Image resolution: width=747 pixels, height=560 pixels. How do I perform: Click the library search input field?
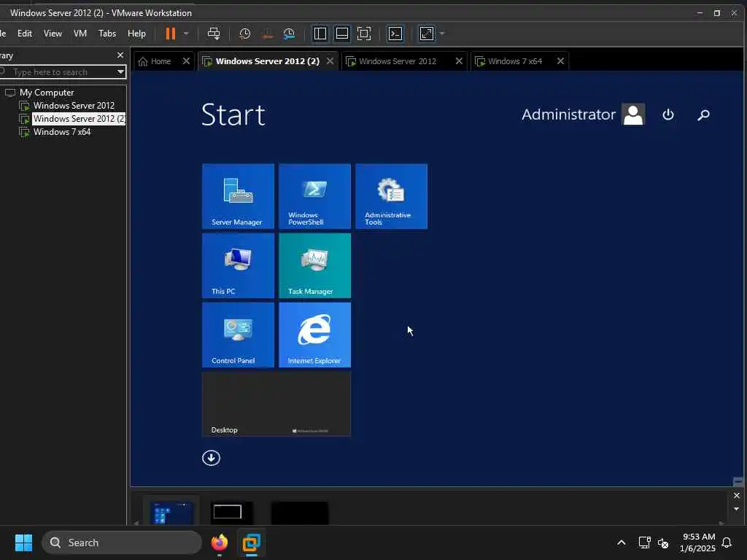[62, 72]
